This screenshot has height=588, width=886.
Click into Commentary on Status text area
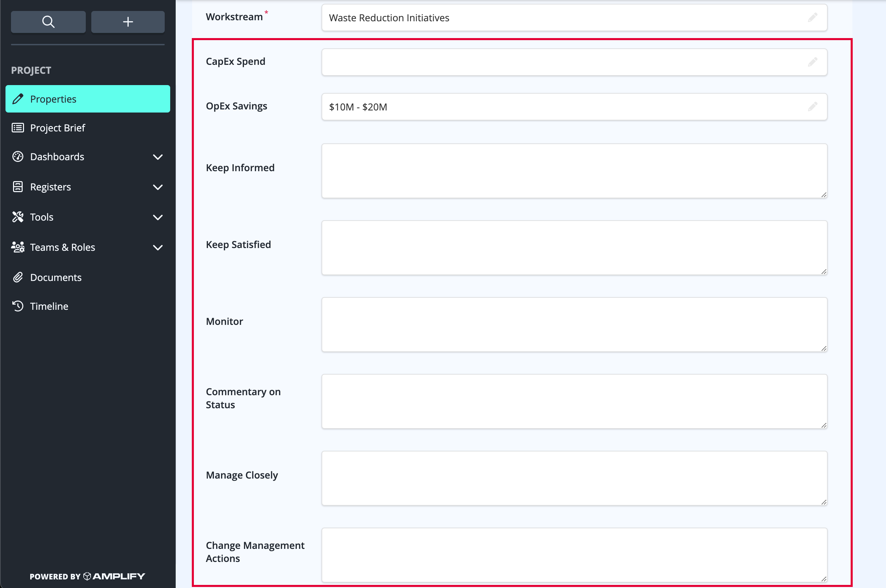tap(574, 402)
